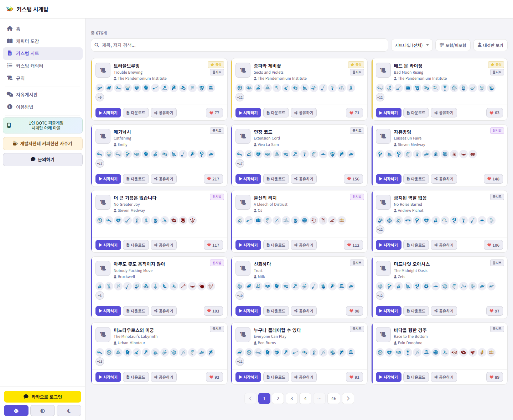Open 자유게시판 from sidebar
This screenshot has width=513, height=420.
click(x=42, y=95)
